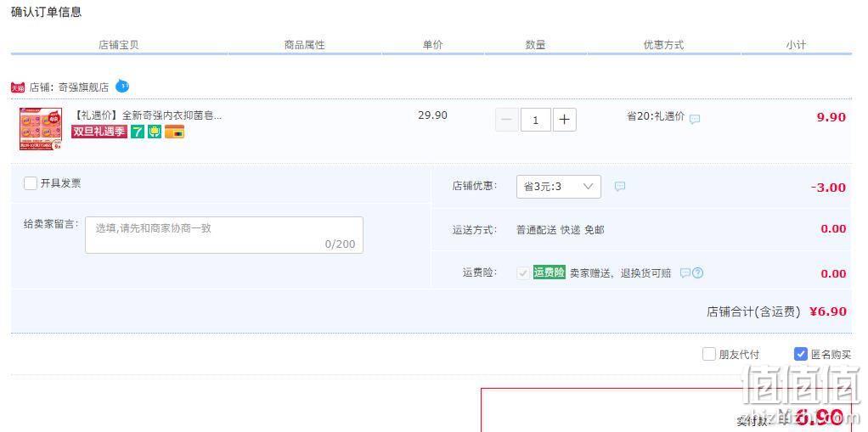Click the subtotal value 9.90
Image resolution: width=868 pixels, height=432 pixels.
click(831, 117)
